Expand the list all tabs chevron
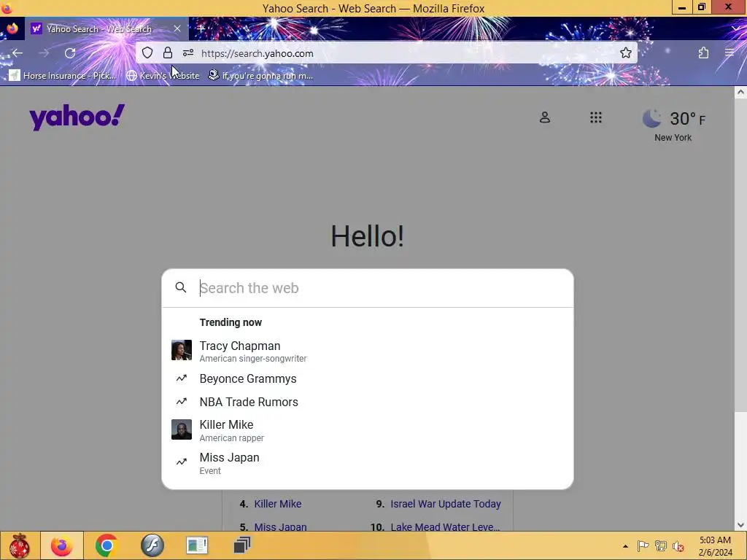Image resolution: width=747 pixels, height=560 pixels. pos(737,29)
